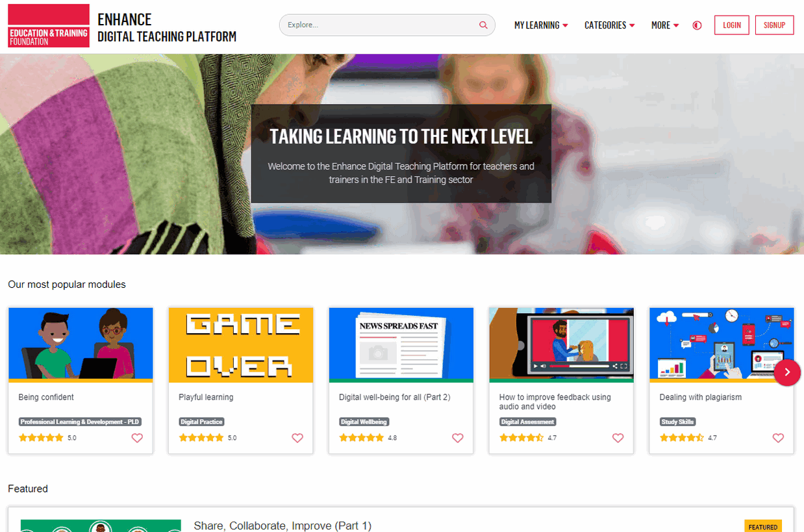Open the Education & Training Foundation logo
The width and height of the screenshot is (804, 532).
click(x=49, y=25)
